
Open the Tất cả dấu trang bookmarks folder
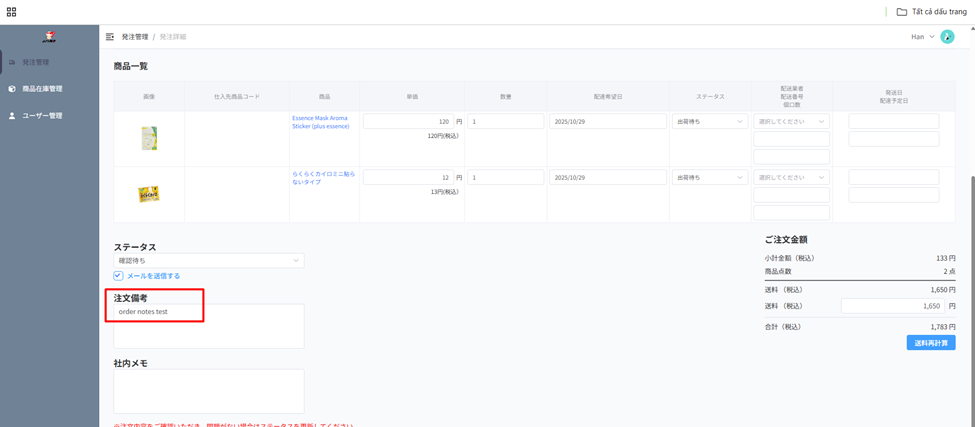coord(930,12)
